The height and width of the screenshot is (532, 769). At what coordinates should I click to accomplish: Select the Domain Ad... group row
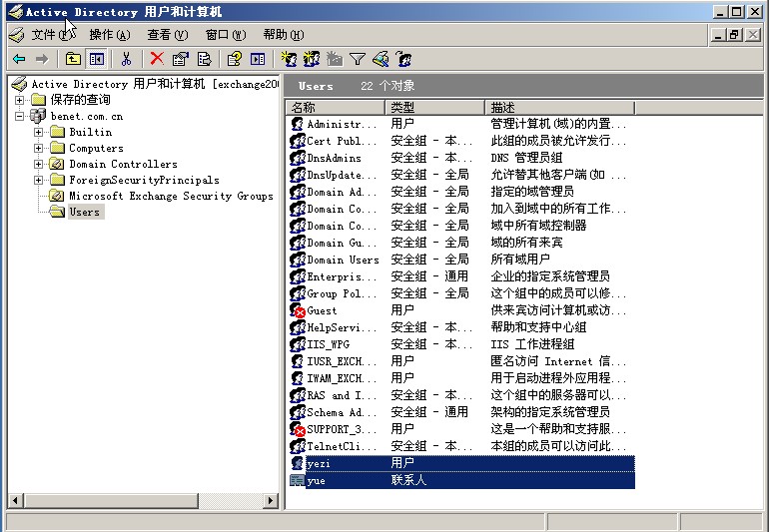[x=460, y=192]
